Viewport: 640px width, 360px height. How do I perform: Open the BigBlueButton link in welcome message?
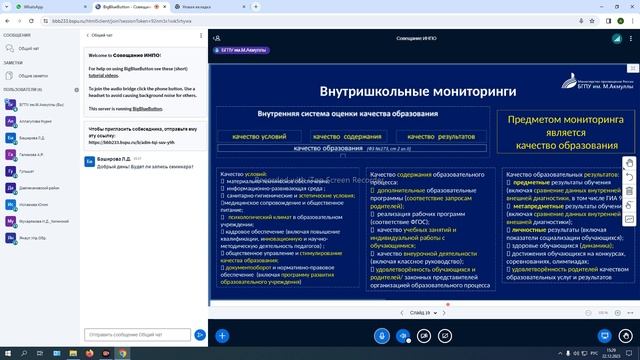pos(147,109)
